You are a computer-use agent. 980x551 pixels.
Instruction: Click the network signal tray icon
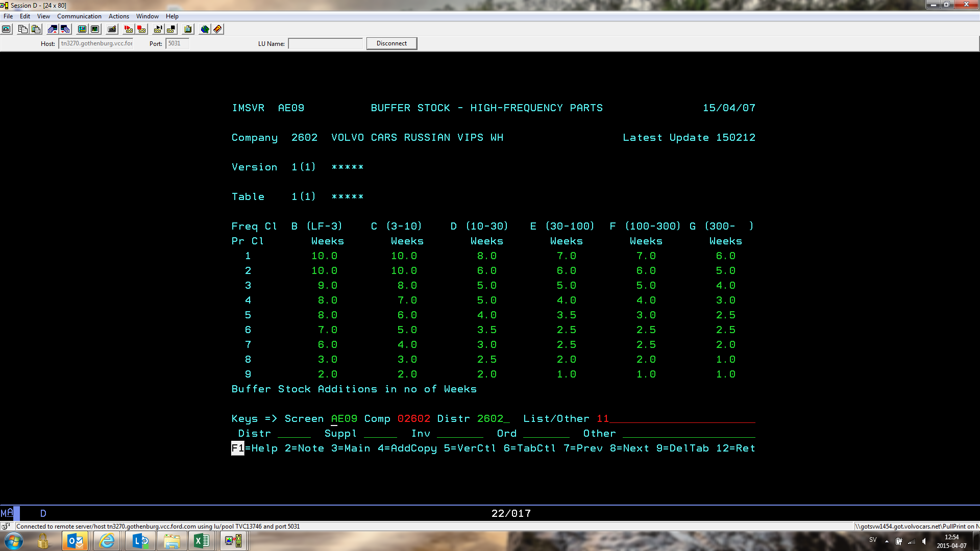pyautogui.click(x=912, y=541)
